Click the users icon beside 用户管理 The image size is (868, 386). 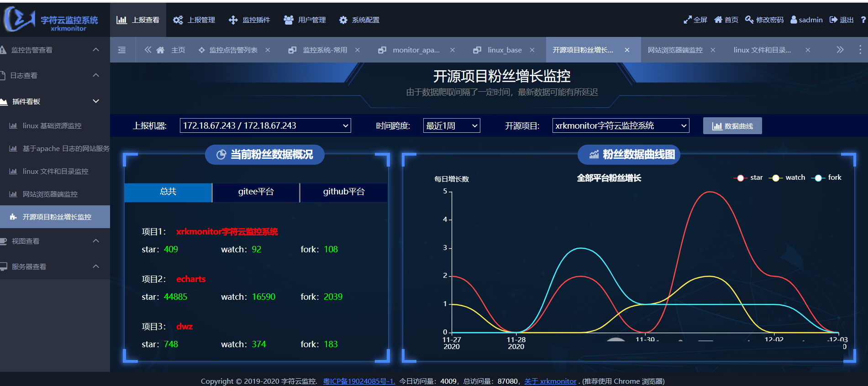(x=289, y=20)
